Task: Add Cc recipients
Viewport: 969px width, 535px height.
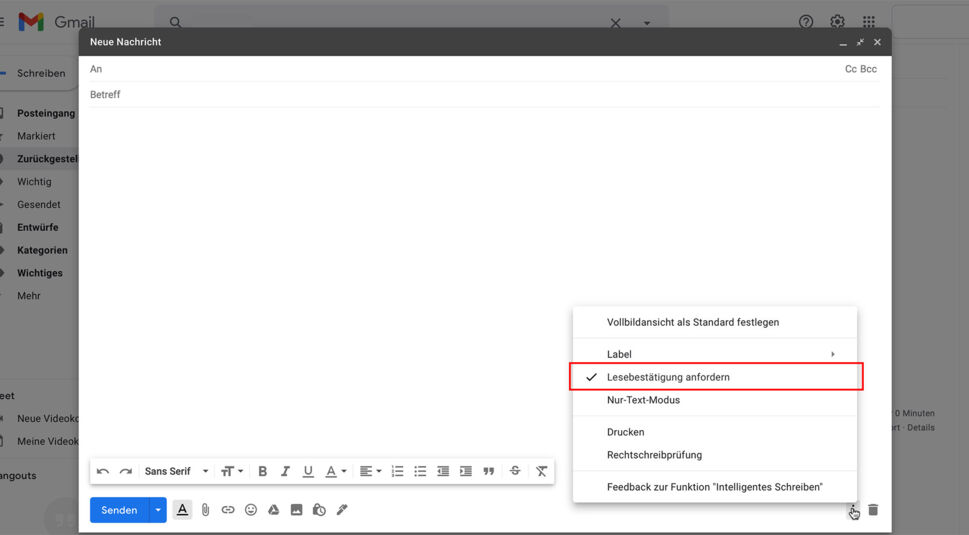Action: tap(851, 69)
